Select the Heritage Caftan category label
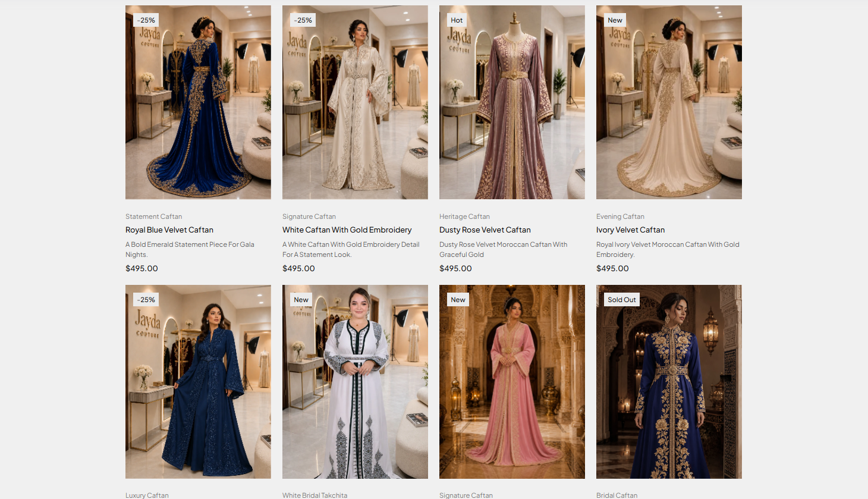The width and height of the screenshot is (868, 499). (x=465, y=216)
